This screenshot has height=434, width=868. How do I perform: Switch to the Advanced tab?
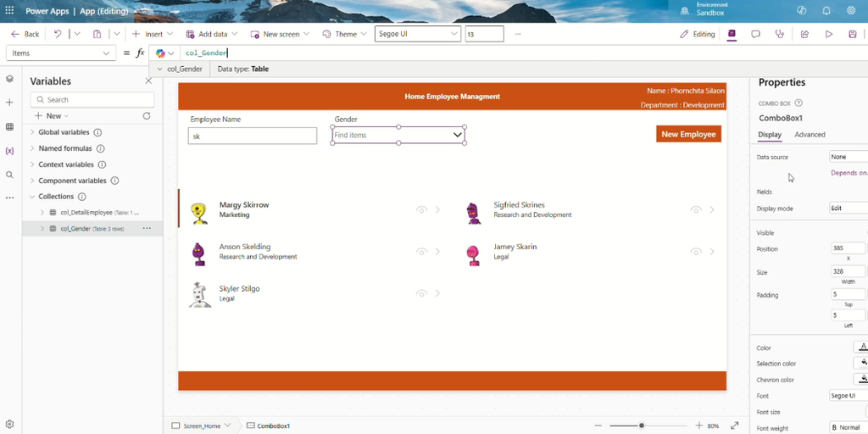[810, 135]
